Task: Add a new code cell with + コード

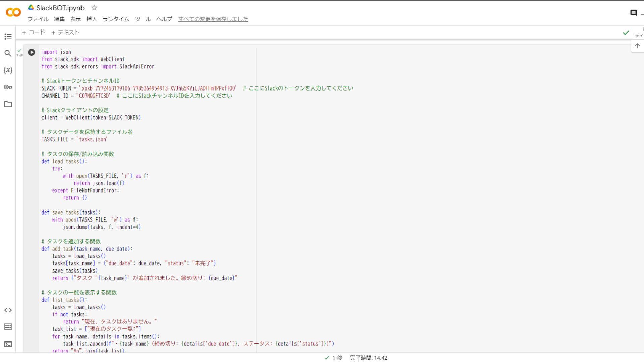Action: coord(33,32)
